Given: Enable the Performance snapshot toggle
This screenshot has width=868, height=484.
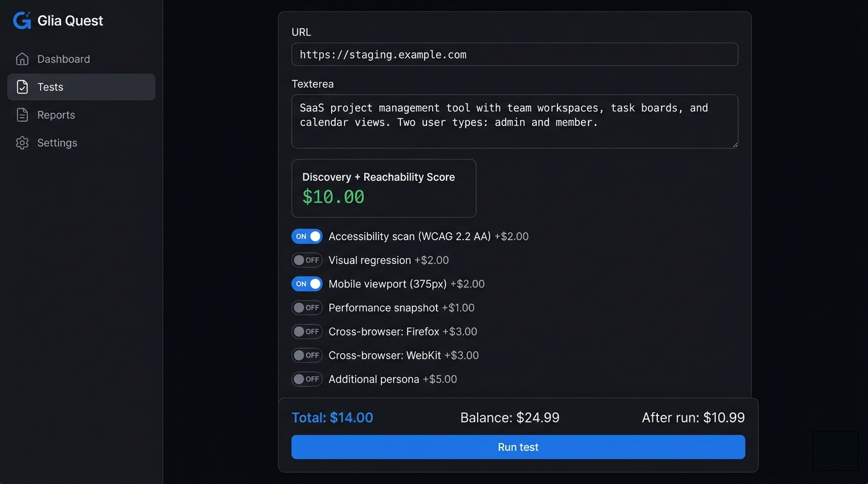Looking at the screenshot, I should click(x=307, y=308).
